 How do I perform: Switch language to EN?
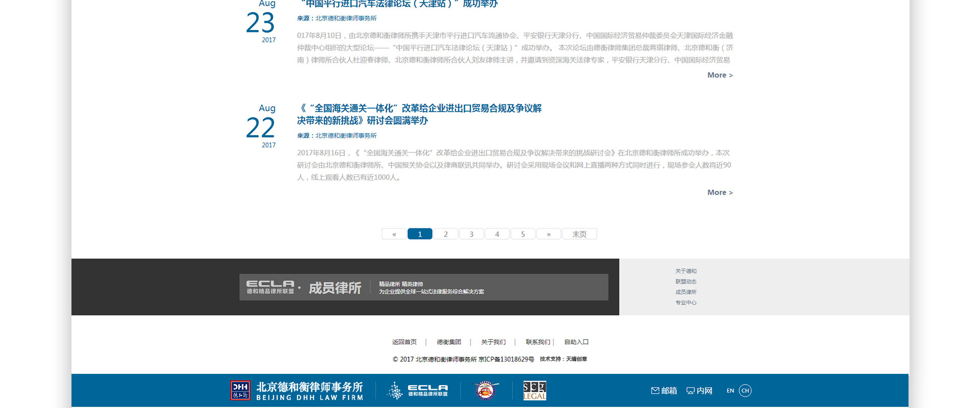pyautogui.click(x=730, y=391)
